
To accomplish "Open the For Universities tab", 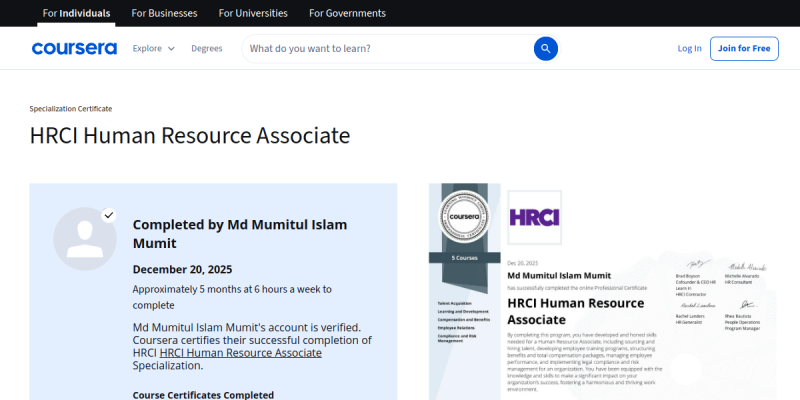I will (x=253, y=13).
